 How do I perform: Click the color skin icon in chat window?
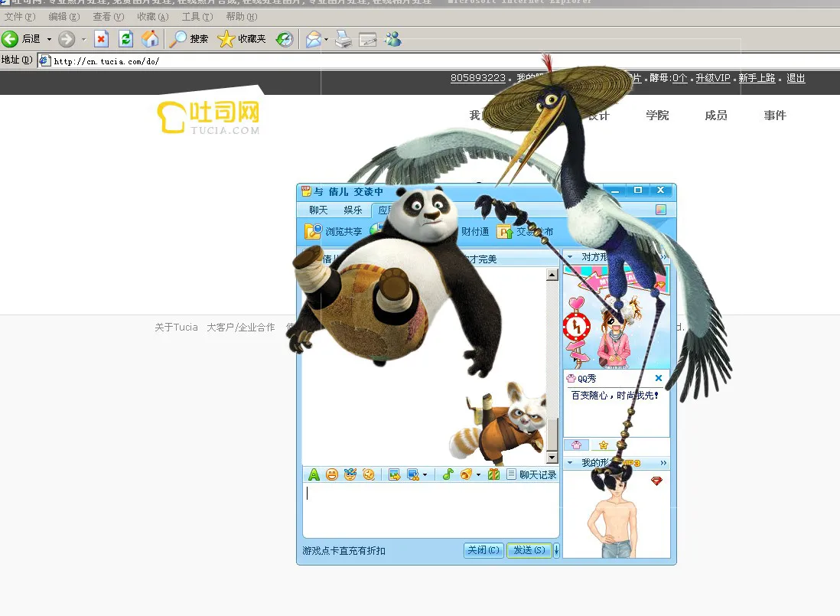(x=661, y=210)
